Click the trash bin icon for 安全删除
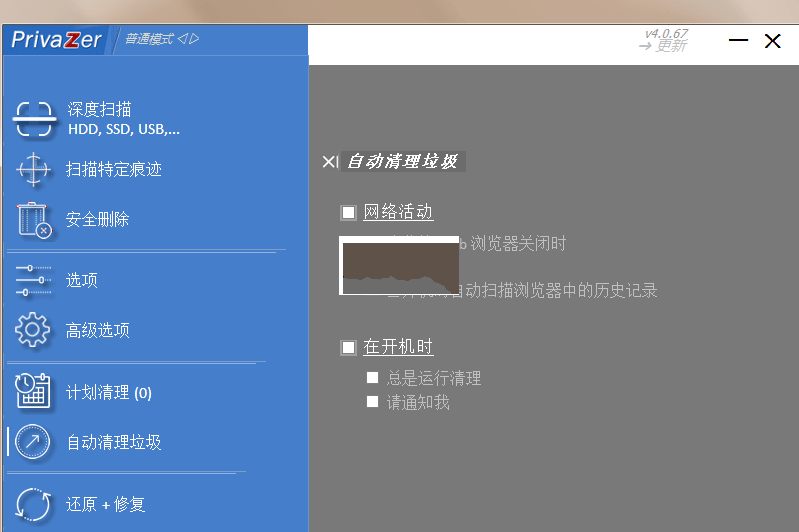Image resolution: width=799 pixels, height=532 pixels. [x=34, y=220]
